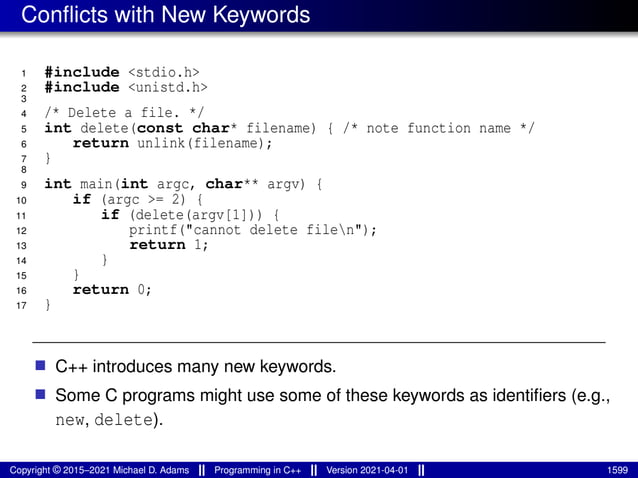The width and height of the screenshot is (638, 478).
Task: Click the code line "#include <stdio.h>"
Action: [x=122, y=72]
